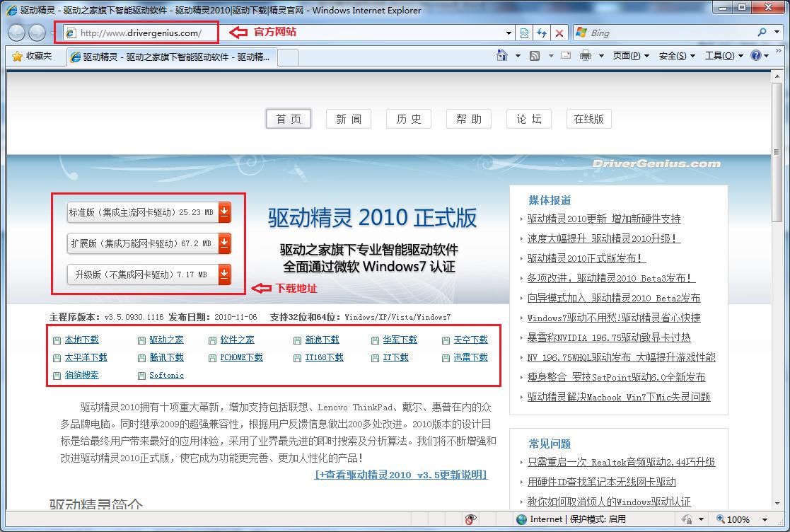Expand the address bar history dropdown
790x532 pixels.
pyautogui.click(x=509, y=33)
